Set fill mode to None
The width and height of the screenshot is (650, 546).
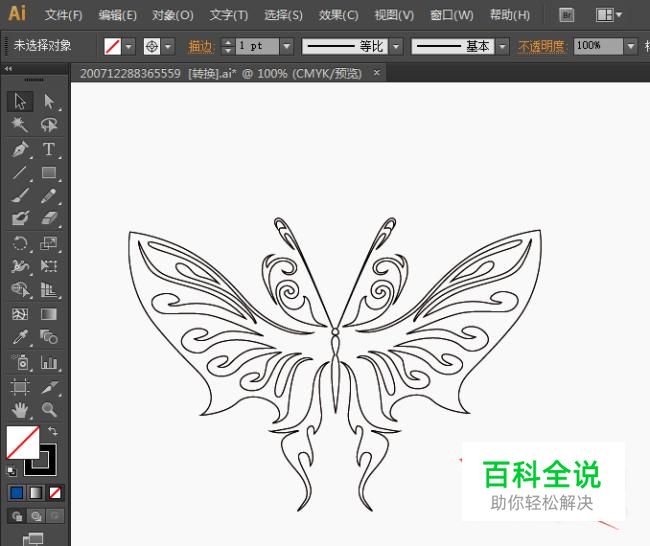point(55,492)
